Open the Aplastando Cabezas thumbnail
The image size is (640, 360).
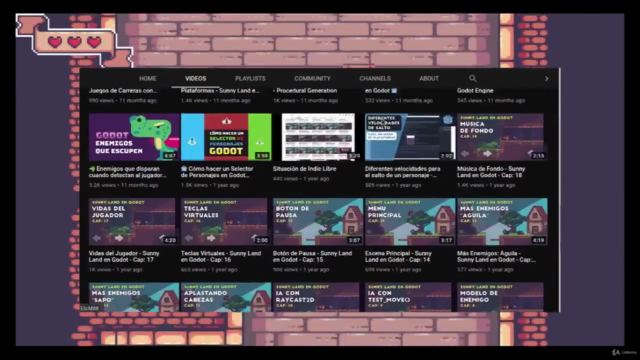click(x=226, y=298)
